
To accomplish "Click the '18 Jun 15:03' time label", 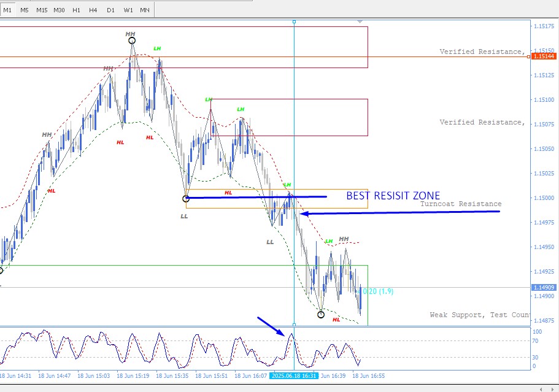I will pos(93,375).
